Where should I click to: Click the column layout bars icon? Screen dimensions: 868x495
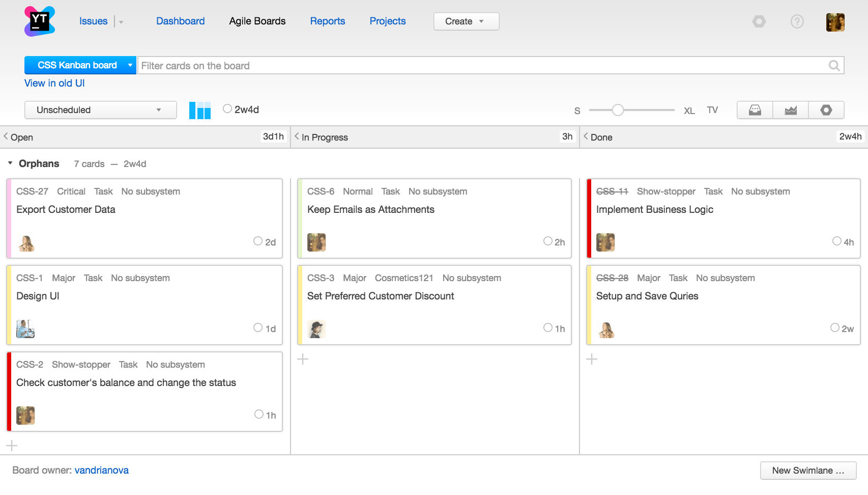pos(200,110)
